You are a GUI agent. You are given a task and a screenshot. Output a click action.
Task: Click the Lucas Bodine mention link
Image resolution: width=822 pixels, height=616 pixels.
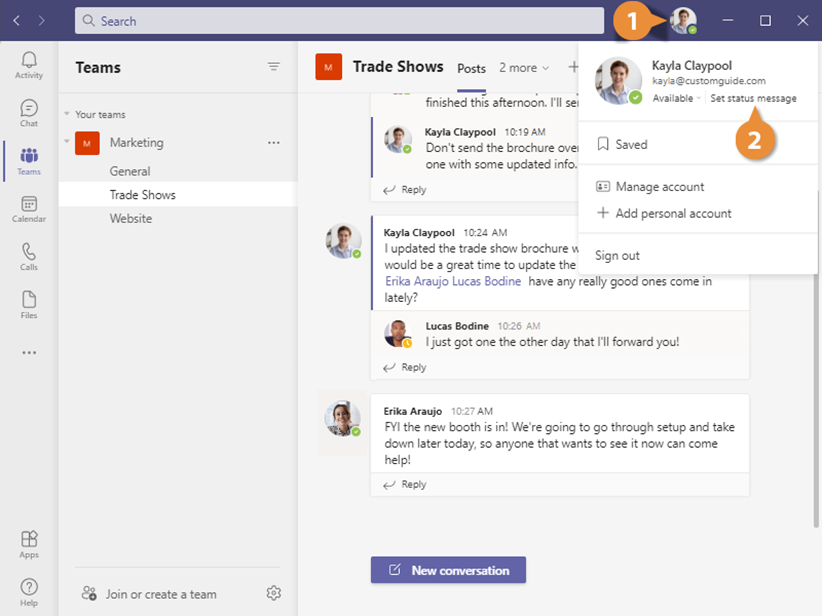pos(486,281)
